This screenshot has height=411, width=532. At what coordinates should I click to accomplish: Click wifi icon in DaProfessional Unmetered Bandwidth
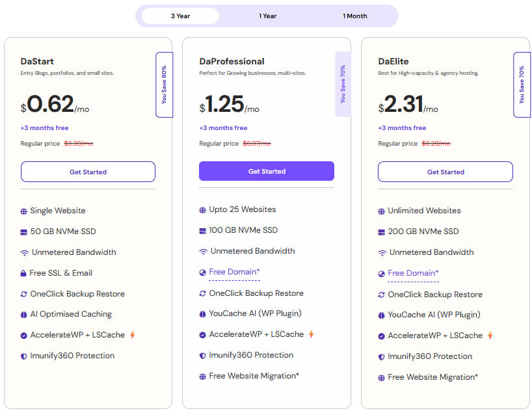203,252
